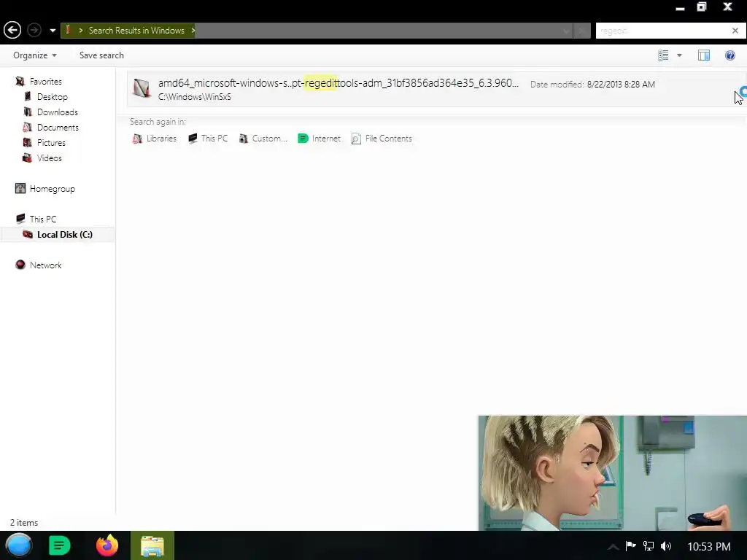Change view using the view icon
Image resolution: width=747 pixels, height=560 pixels.
[x=663, y=55]
